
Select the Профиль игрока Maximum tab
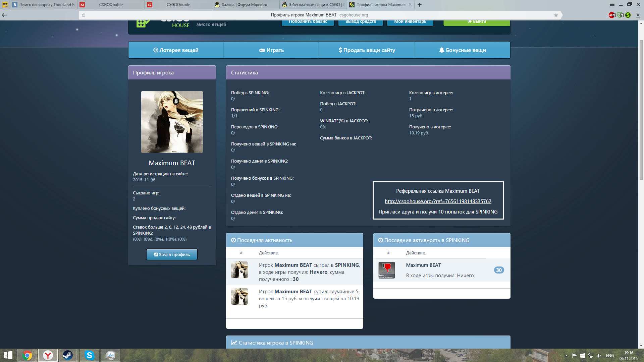[380, 5]
